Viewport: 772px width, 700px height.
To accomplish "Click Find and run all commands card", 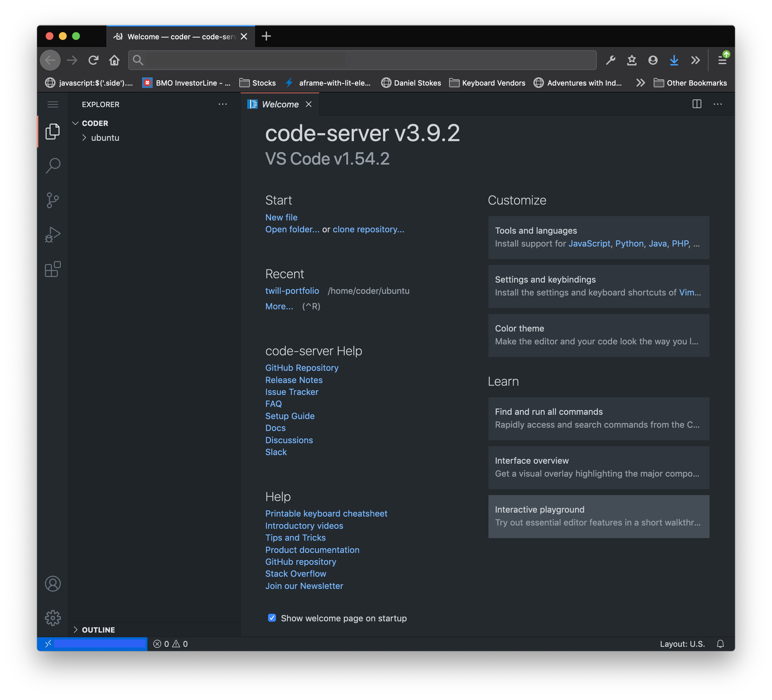I will [598, 418].
